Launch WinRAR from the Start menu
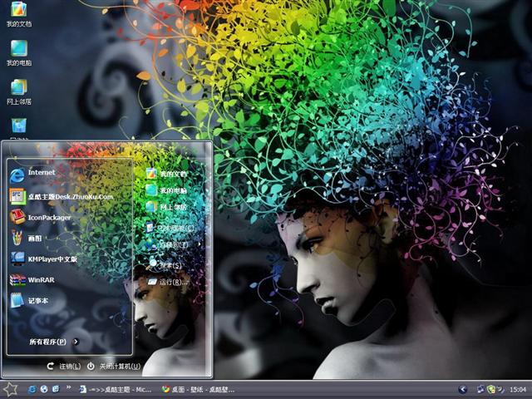532x399 pixels. 32,280
